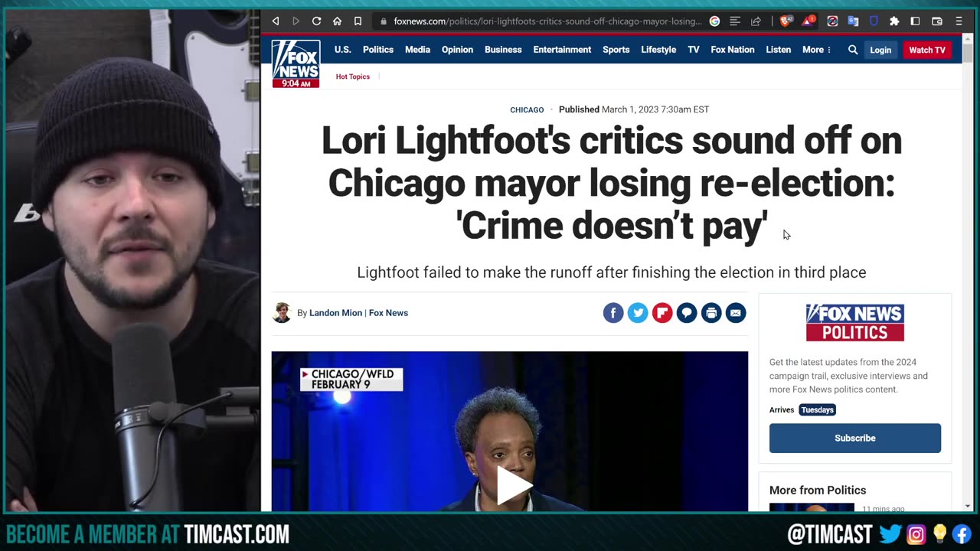This screenshot has height=551, width=980.
Task: Go back using the browser back arrow
Action: point(276,21)
